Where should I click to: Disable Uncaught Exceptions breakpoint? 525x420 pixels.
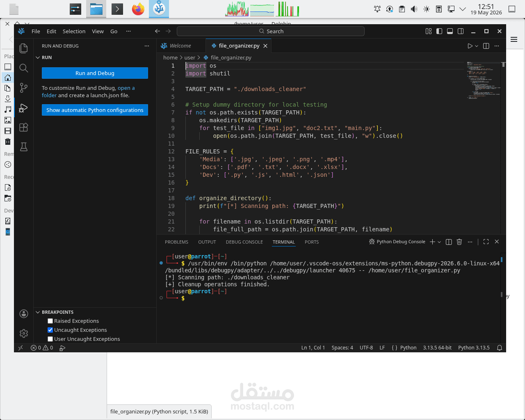coord(50,330)
